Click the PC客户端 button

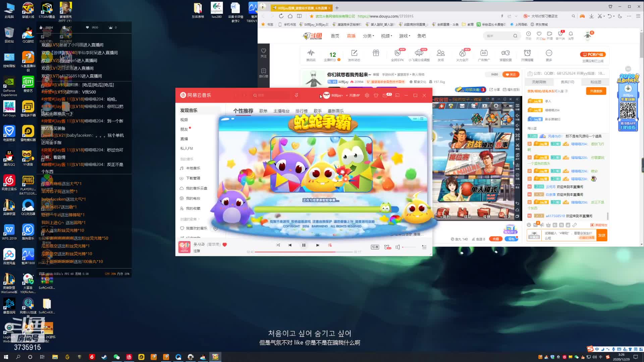pos(593,54)
